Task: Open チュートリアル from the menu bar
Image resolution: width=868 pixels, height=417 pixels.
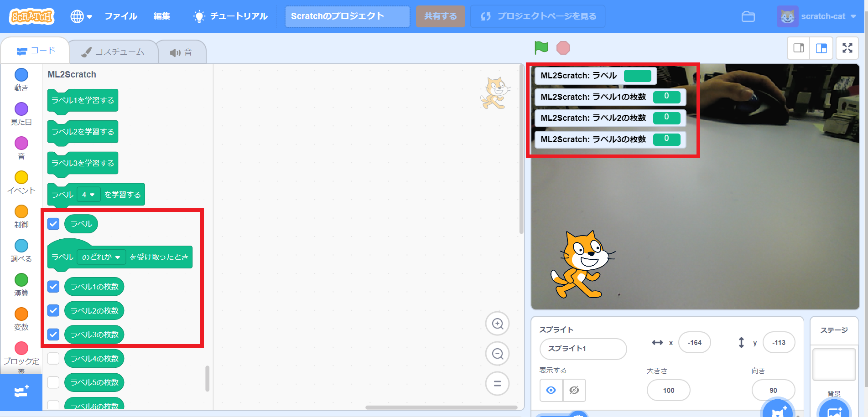Action: click(x=231, y=16)
